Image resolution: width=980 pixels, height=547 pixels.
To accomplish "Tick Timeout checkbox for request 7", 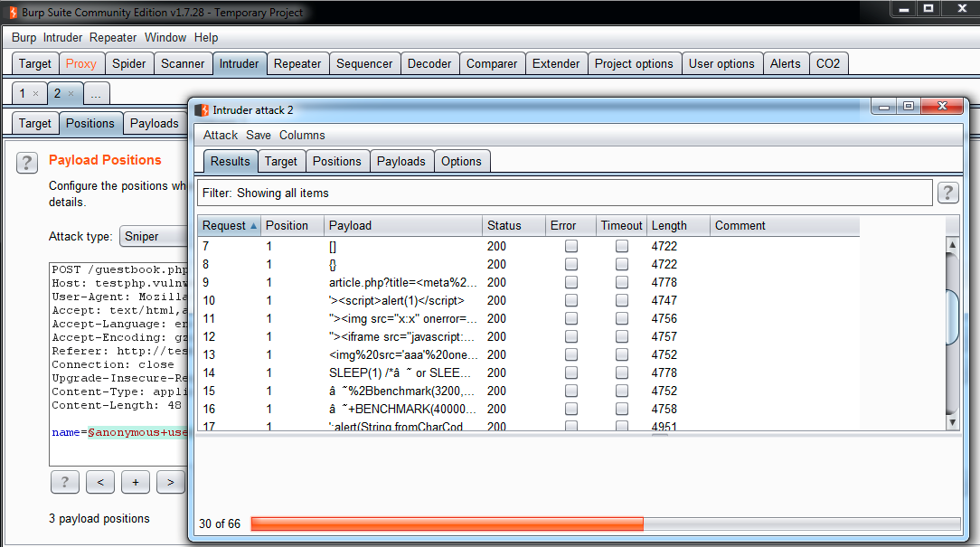I will [x=622, y=246].
